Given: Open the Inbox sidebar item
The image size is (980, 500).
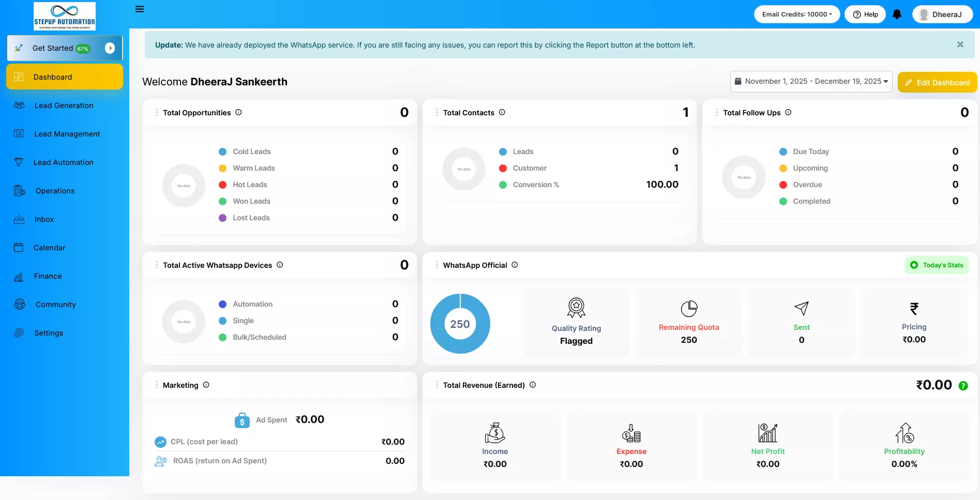Looking at the screenshot, I should pos(44,219).
